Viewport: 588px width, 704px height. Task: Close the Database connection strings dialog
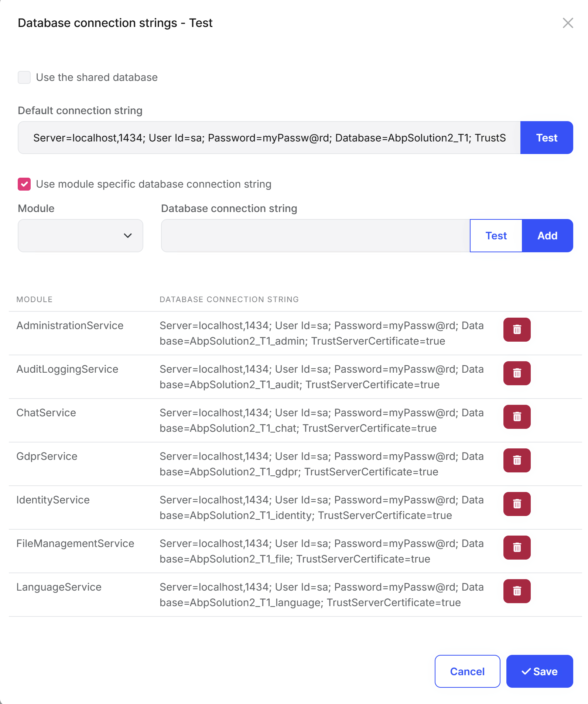568,23
